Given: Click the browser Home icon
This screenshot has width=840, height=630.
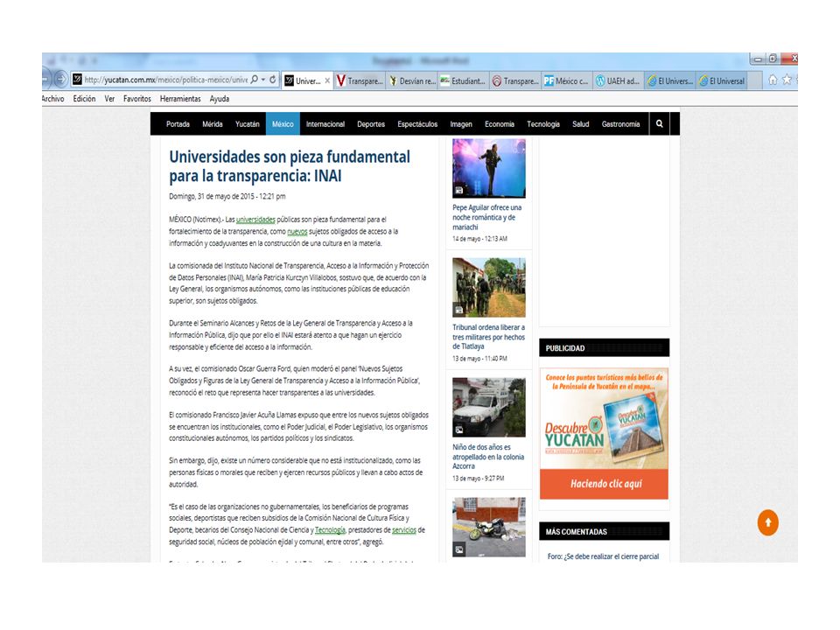Looking at the screenshot, I should 773,80.
